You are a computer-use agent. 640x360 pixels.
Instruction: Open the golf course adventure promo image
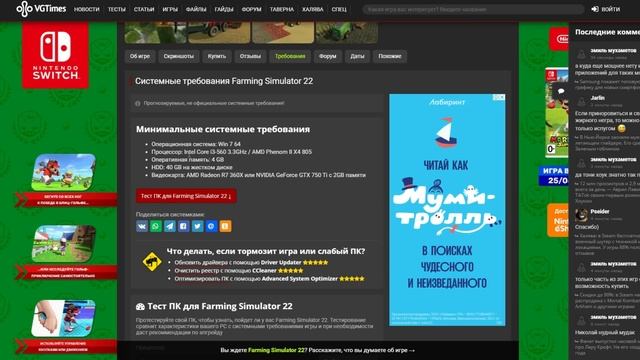click(x=64, y=243)
